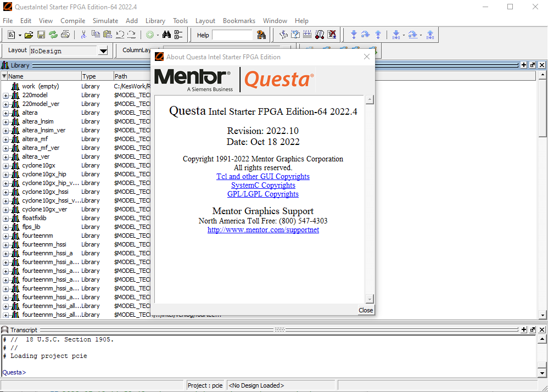Click the Step Out up-arrow icon

point(378,35)
